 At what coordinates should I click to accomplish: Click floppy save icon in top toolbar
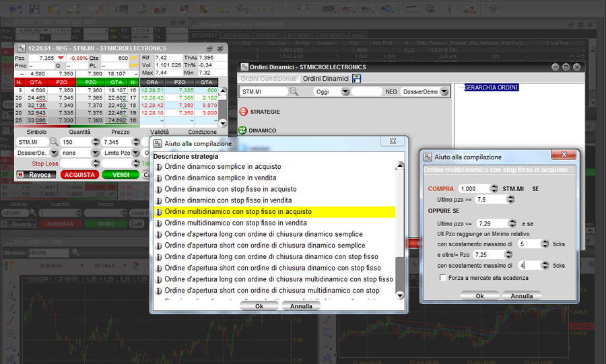34,8
